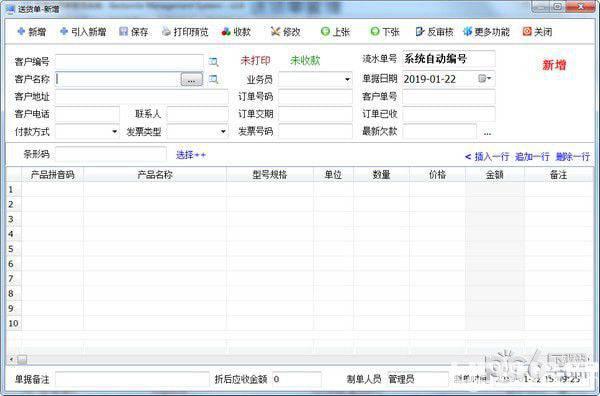This screenshot has width=600, height=396.
Task: Click the grid's horizontal scrollbar left arrow
Action: pyautogui.click(x=11, y=359)
